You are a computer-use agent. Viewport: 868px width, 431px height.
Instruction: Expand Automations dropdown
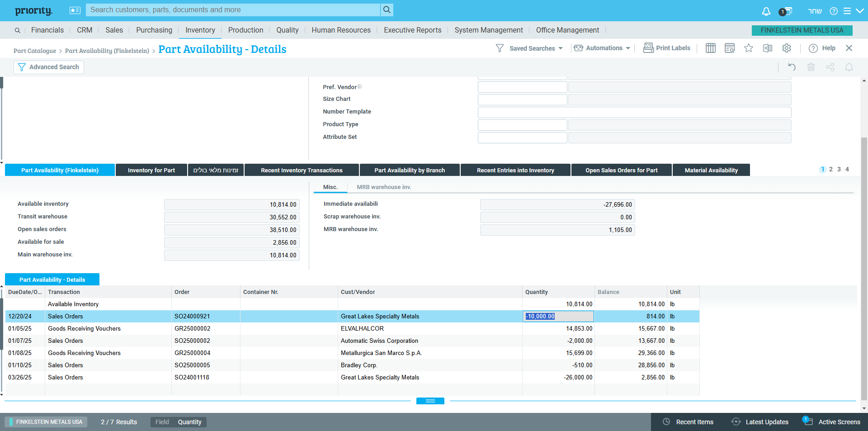coord(602,48)
